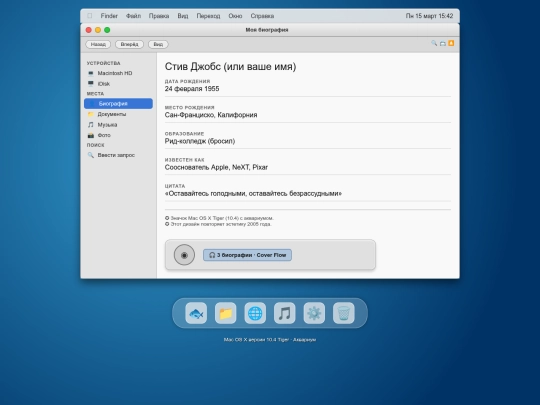Click the ОБРАЗОВАНИЕ label
The height and width of the screenshot is (405, 540).
184,134
